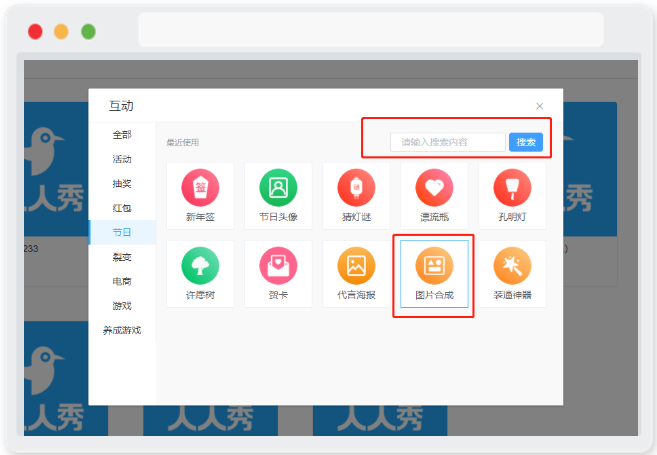Viewport: 657px width, 455px height.
Task: Close the 互动 dialog
Action: click(539, 106)
